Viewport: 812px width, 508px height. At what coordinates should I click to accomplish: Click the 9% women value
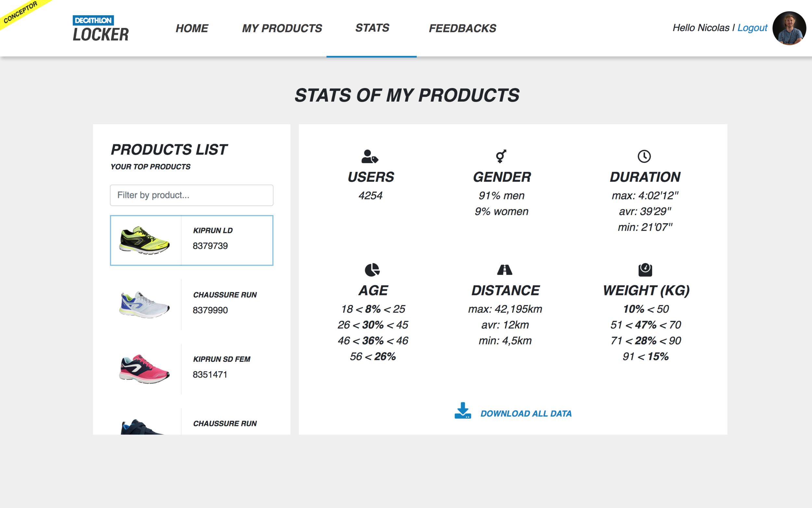501,211
